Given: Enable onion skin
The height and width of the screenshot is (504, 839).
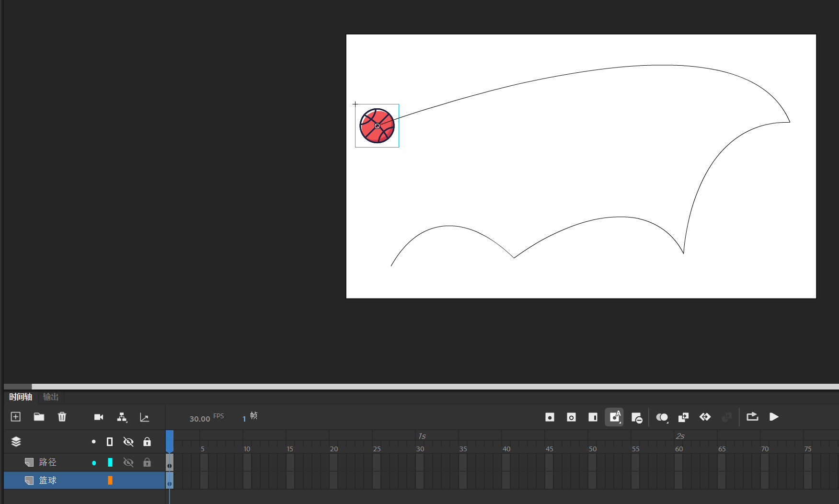Looking at the screenshot, I should (662, 417).
